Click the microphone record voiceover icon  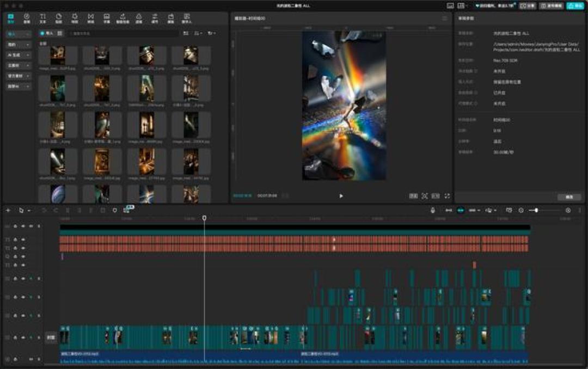pyautogui.click(x=432, y=211)
